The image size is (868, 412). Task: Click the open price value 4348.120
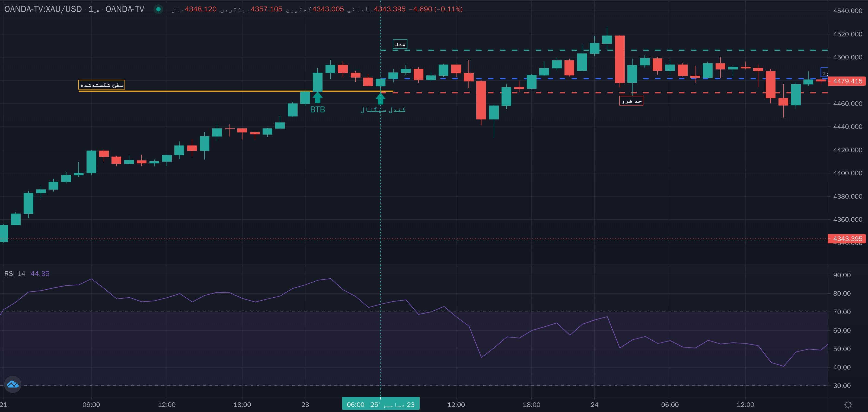pos(200,9)
